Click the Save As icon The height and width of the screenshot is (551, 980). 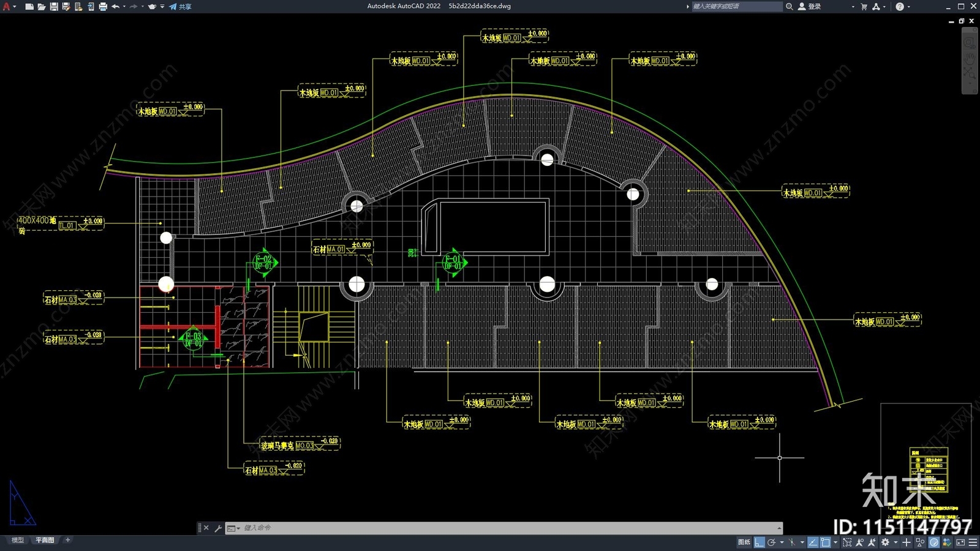(66, 7)
